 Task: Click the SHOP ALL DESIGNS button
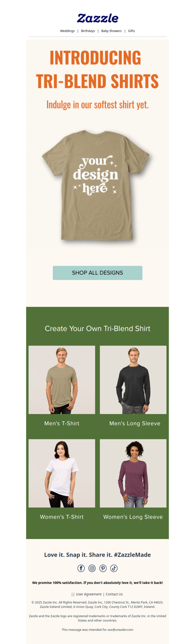[x=97, y=273]
